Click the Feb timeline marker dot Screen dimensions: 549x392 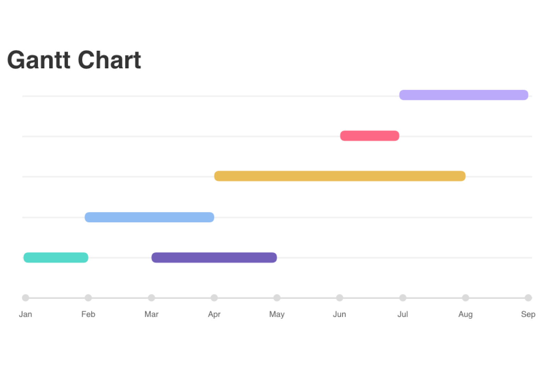[x=88, y=298]
